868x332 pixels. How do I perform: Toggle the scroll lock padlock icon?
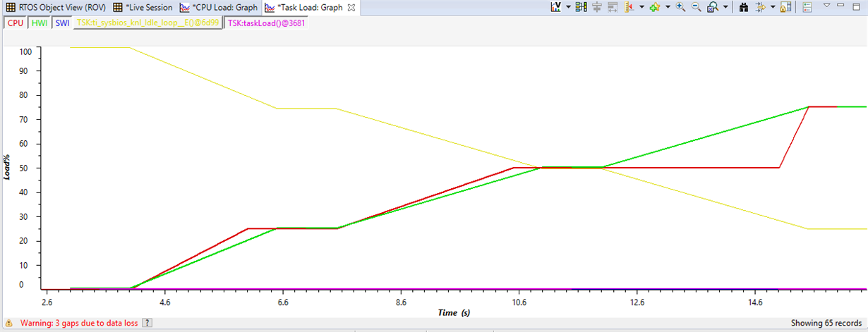pos(785,7)
